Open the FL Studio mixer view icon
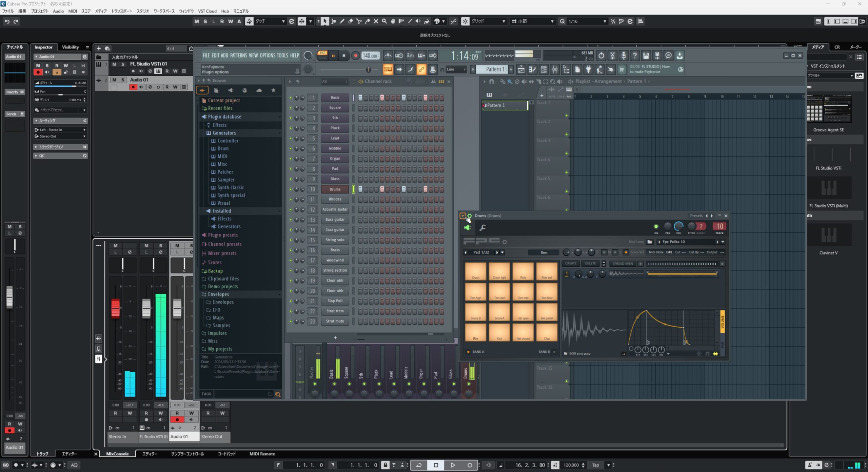This screenshot has height=472, width=868. [x=555, y=70]
